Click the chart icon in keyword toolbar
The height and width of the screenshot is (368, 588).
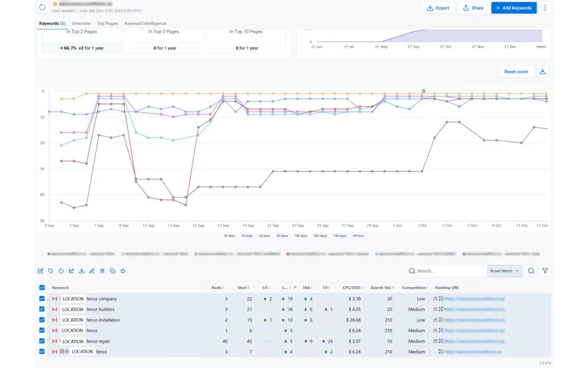pyautogui.click(x=71, y=271)
